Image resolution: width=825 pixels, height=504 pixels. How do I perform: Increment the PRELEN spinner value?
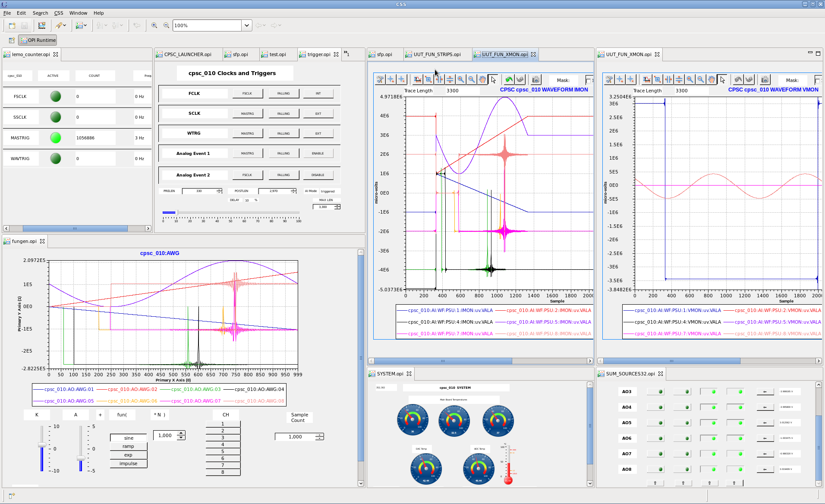220,189
